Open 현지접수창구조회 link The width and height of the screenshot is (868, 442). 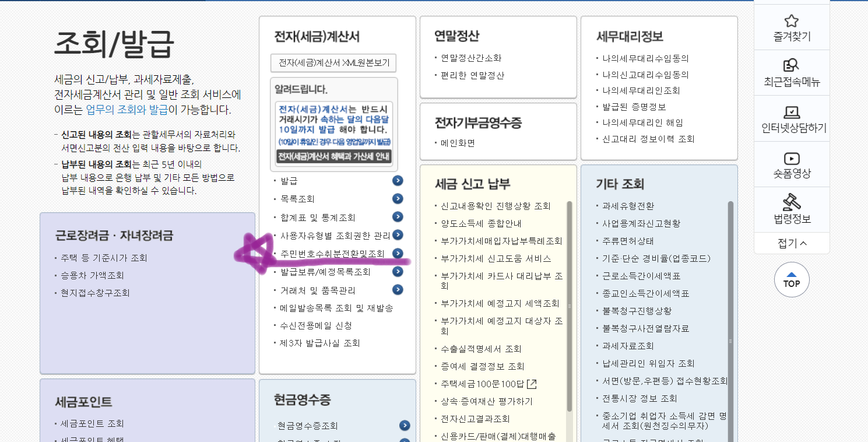[95, 293]
